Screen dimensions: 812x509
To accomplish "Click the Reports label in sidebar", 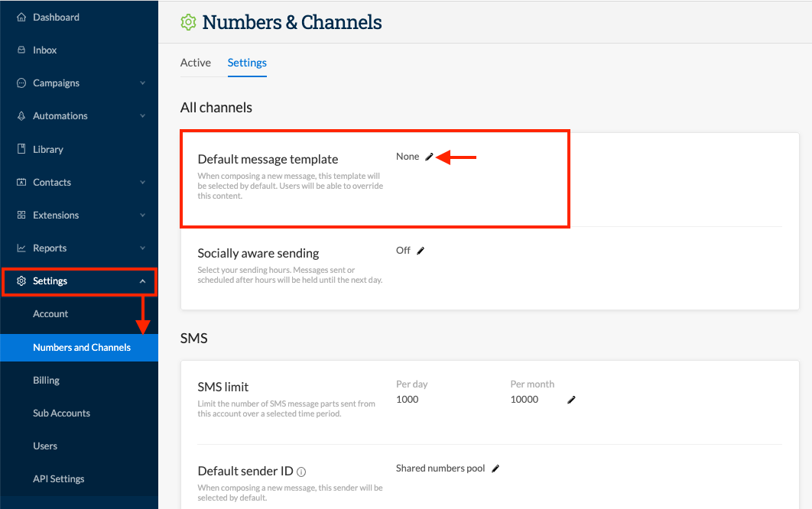I will pyautogui.click(x=50, y=248).
